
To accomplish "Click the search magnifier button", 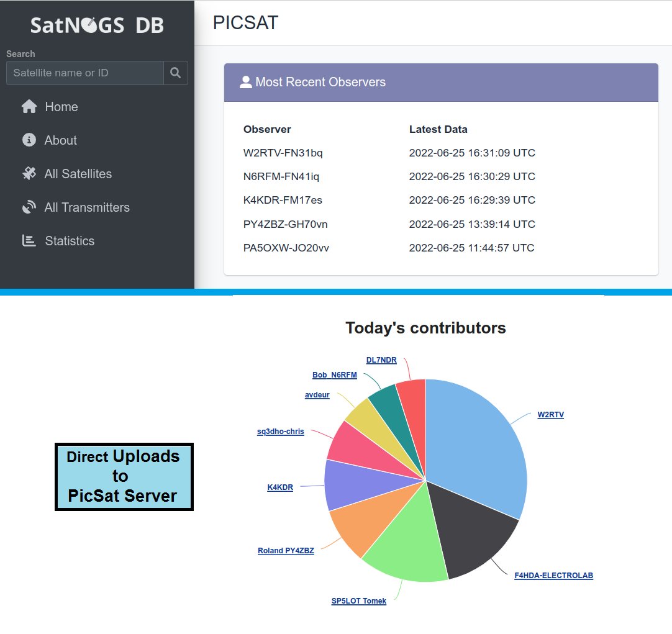I will [x=175, y=73].
